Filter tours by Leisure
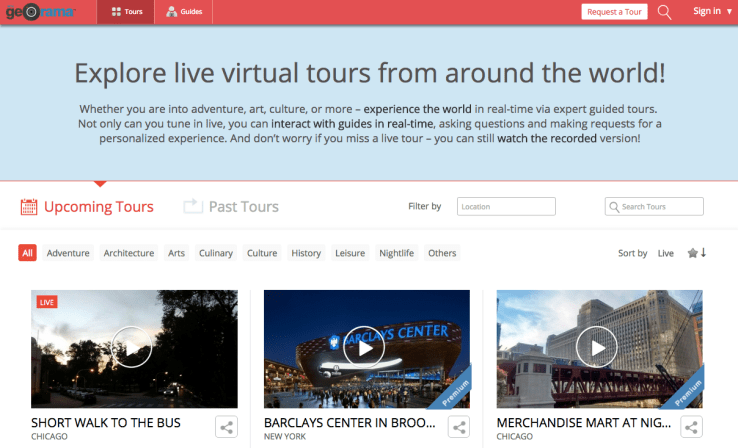 point(350,253)
